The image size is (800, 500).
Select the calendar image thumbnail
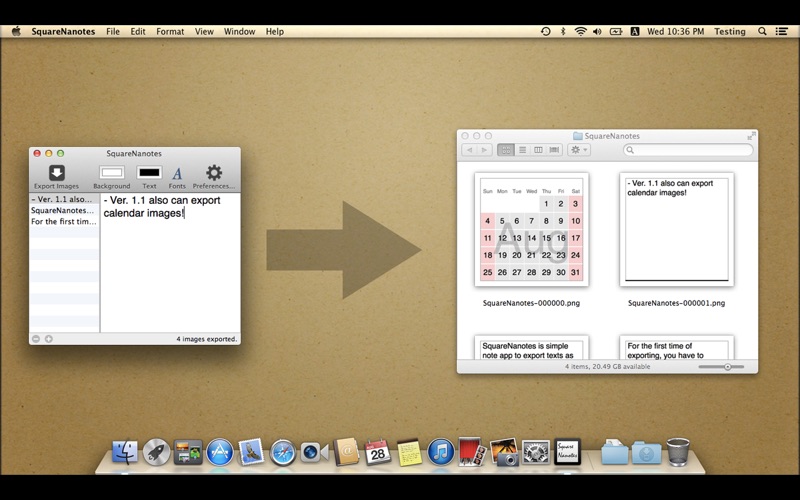[x=531, y=229]
